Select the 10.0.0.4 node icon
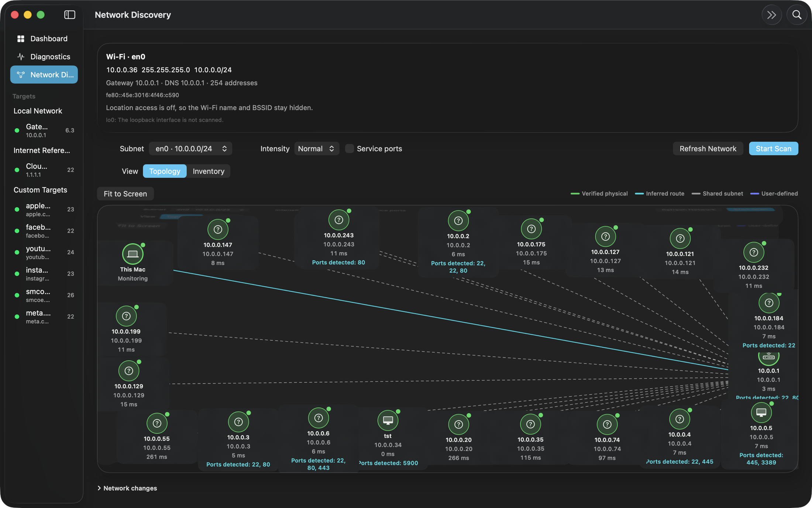This screenshot has height=508, width=812. click(679, 419)
